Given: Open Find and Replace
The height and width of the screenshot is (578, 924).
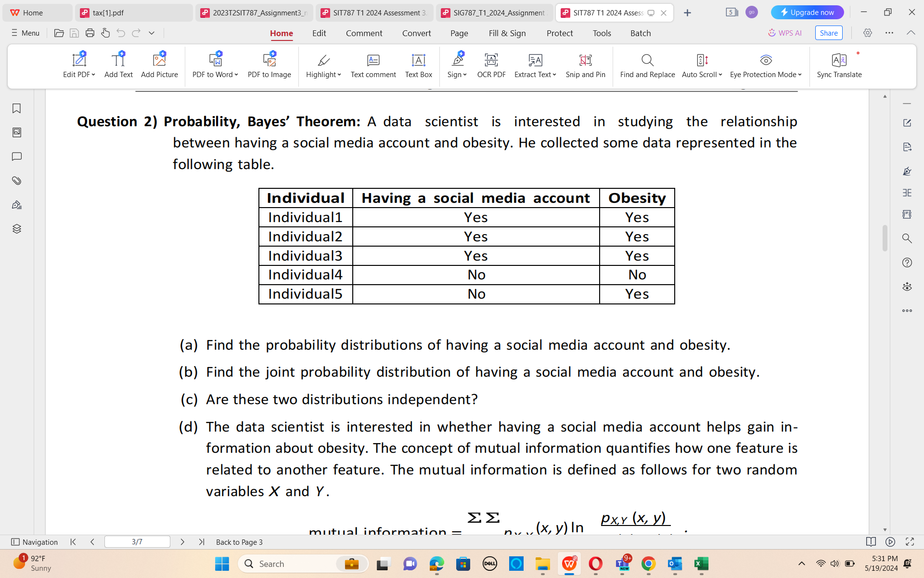Looking at the screenshot, I should pos(647,65).
